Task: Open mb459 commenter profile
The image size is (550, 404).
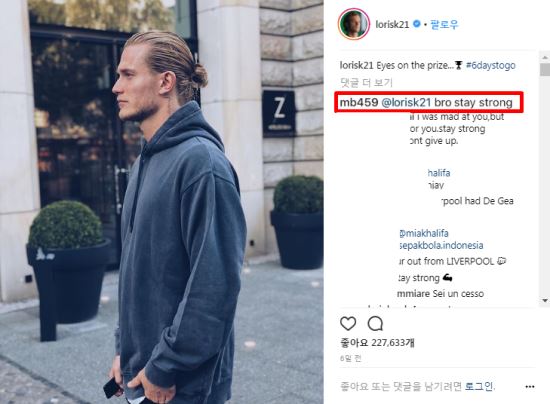Action: click(x=359, y=102)
